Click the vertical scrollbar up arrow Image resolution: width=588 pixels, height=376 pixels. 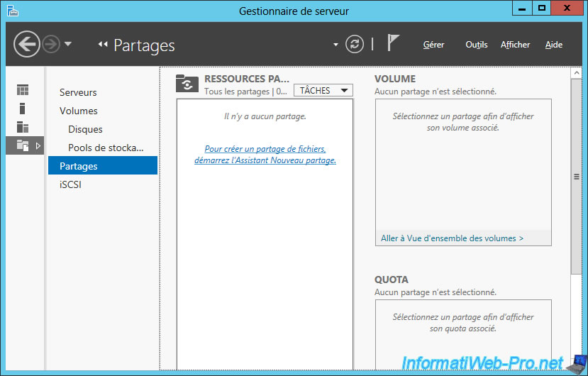tap(577, 73)
